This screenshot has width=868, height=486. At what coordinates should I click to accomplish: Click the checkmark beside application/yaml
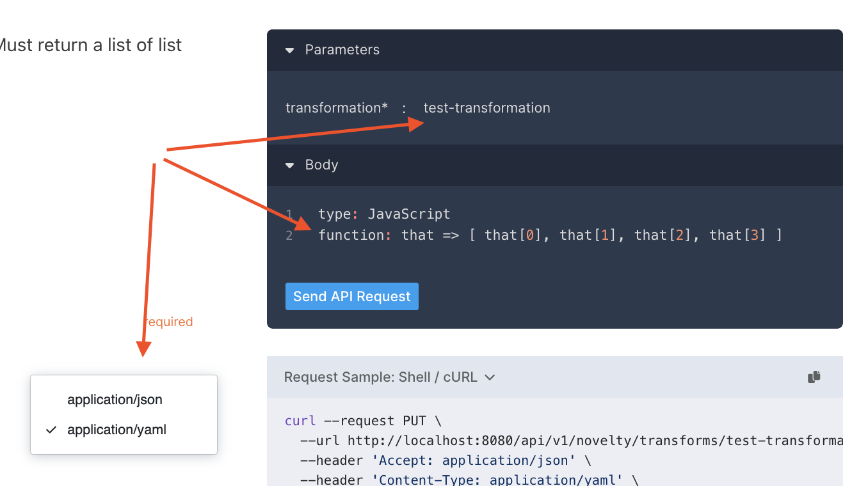(52, 430)
